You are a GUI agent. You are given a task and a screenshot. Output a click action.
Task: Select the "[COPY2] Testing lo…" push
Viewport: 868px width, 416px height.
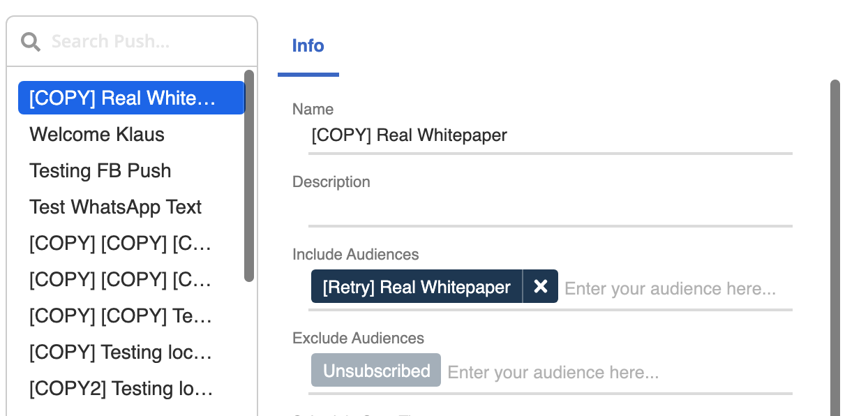[120, 389]
